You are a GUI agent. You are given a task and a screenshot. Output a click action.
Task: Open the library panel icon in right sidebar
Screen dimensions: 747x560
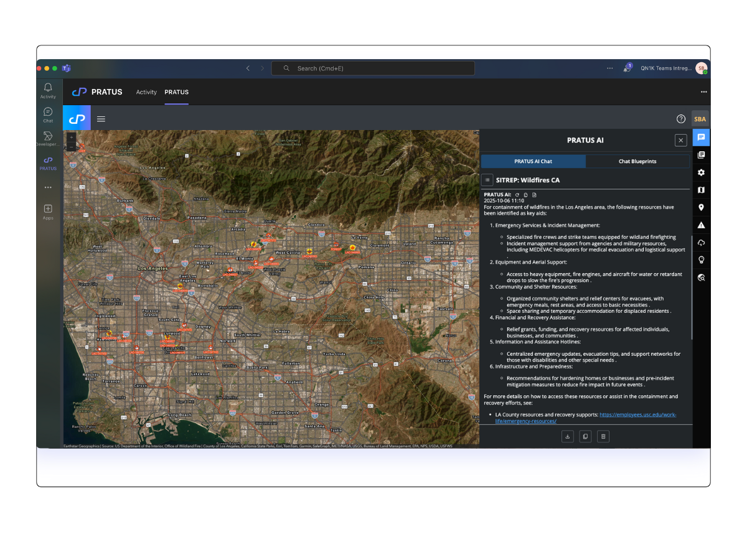701,155
